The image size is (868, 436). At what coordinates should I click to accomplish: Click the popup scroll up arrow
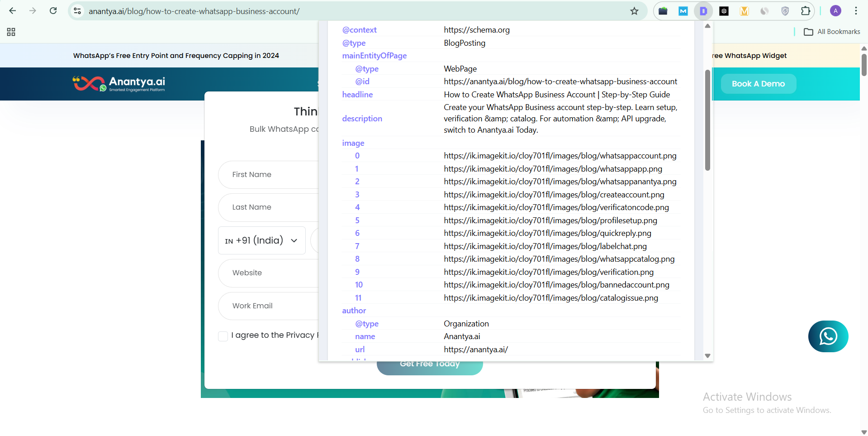707,26
